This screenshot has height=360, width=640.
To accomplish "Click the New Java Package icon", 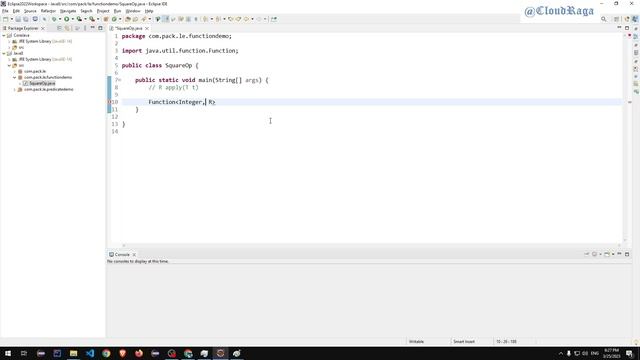I will (x=106, y=19).
